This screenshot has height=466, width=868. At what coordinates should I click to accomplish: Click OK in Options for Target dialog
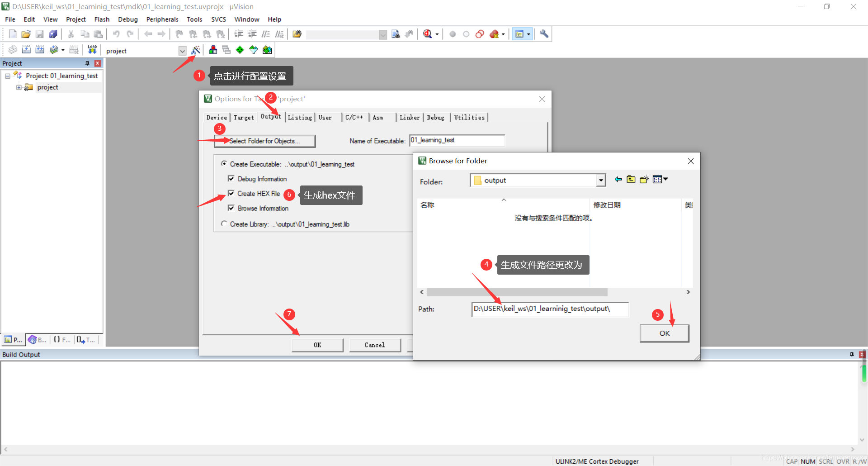tap(317, 345)
